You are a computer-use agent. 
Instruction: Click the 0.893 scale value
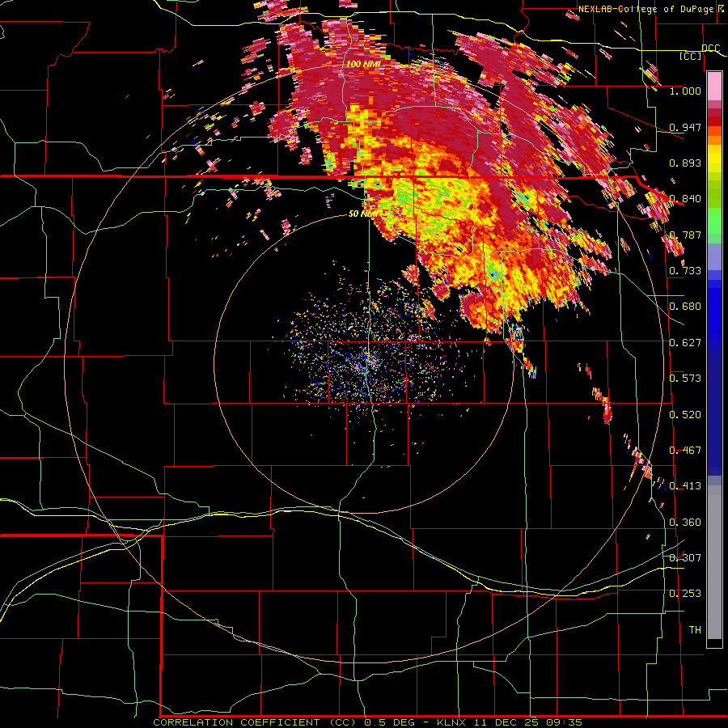pos(685,163)
